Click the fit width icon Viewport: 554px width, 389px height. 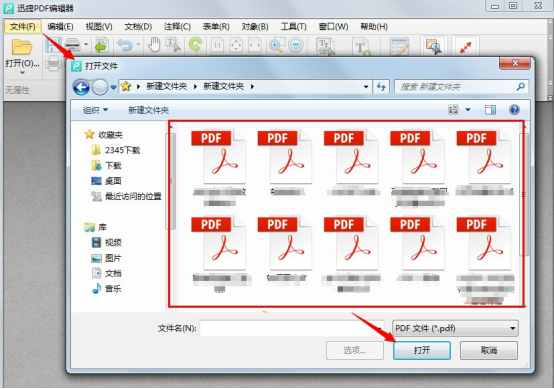(x=255, y=45)
